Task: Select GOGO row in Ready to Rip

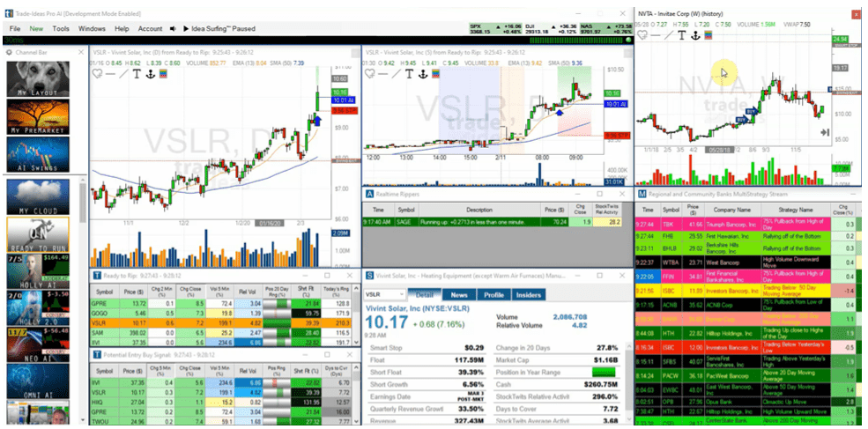Action: tap(221, 314)
